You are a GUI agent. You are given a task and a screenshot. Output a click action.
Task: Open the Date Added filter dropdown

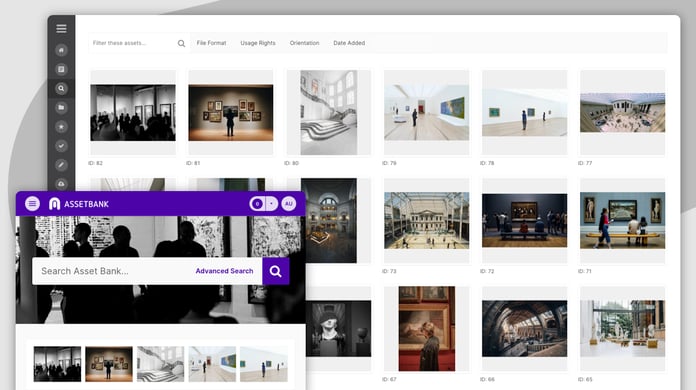(349, 43)
